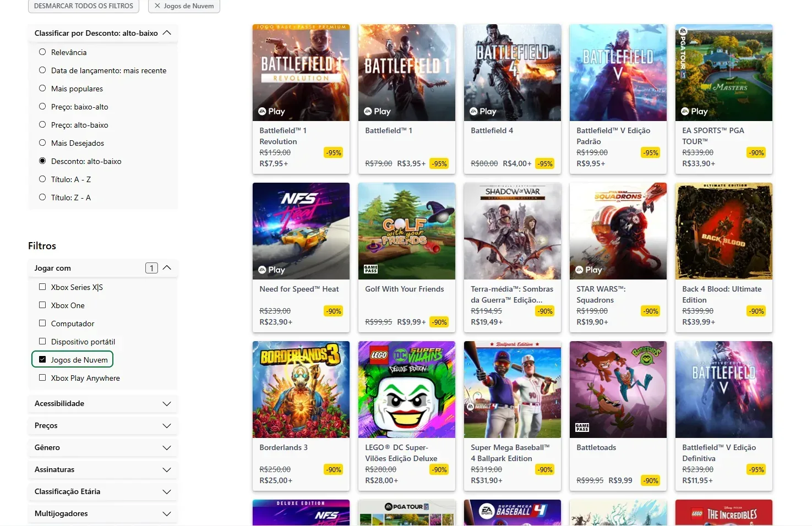Open Battlefield 4 cover image
812x526 pixels.
tap(513, 73)
